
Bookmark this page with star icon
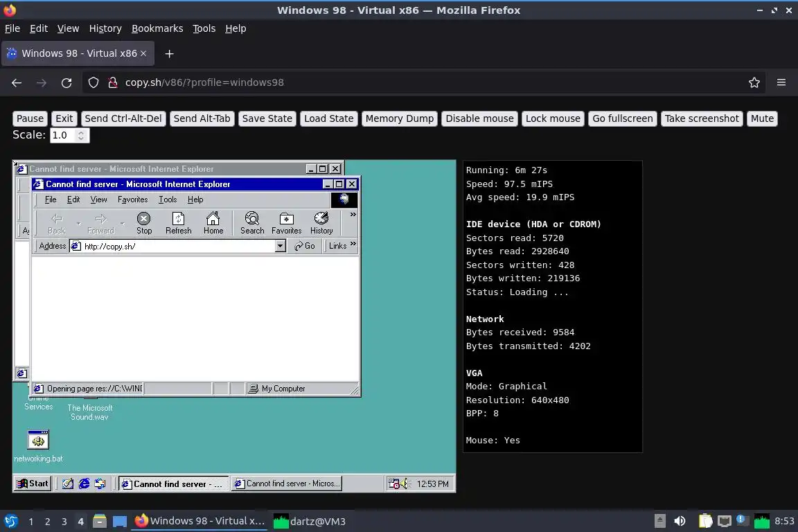point(754,82)
